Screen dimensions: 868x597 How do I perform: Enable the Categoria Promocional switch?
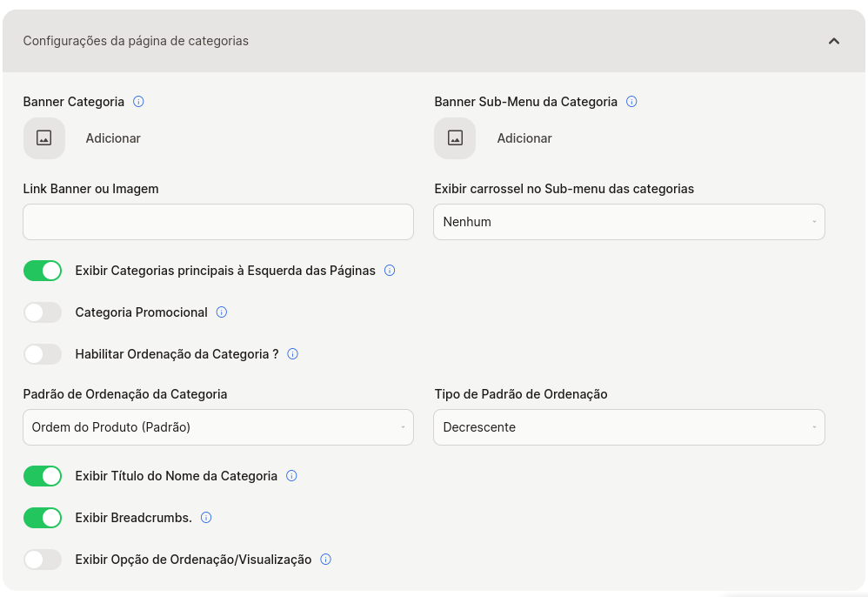pos(43,312)
